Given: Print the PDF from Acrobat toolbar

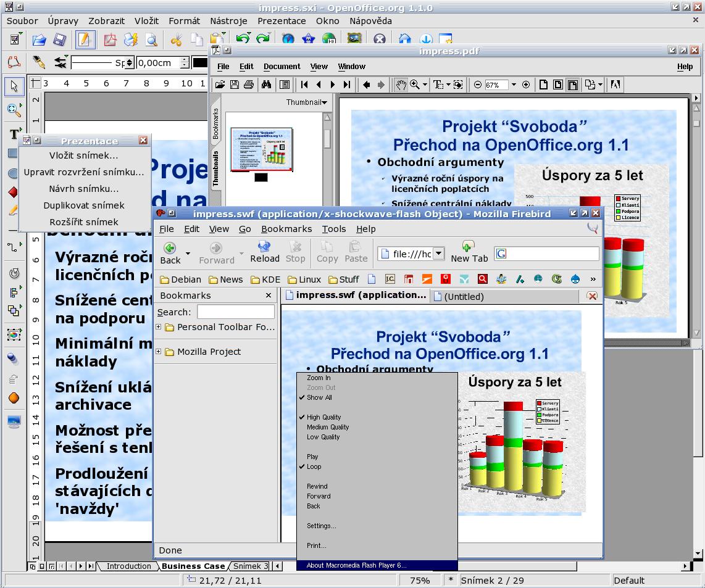Looking at the screenshot, I should [249, 85].
